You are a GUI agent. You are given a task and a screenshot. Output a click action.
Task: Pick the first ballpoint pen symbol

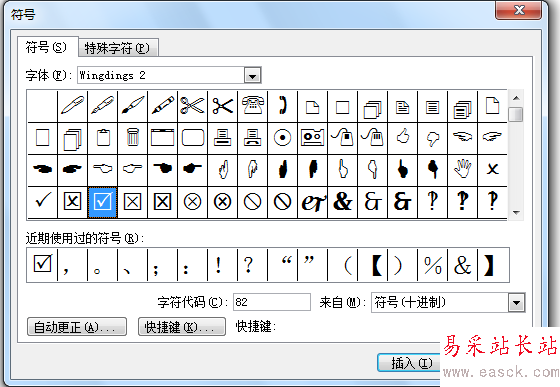(x=72, y=106)
